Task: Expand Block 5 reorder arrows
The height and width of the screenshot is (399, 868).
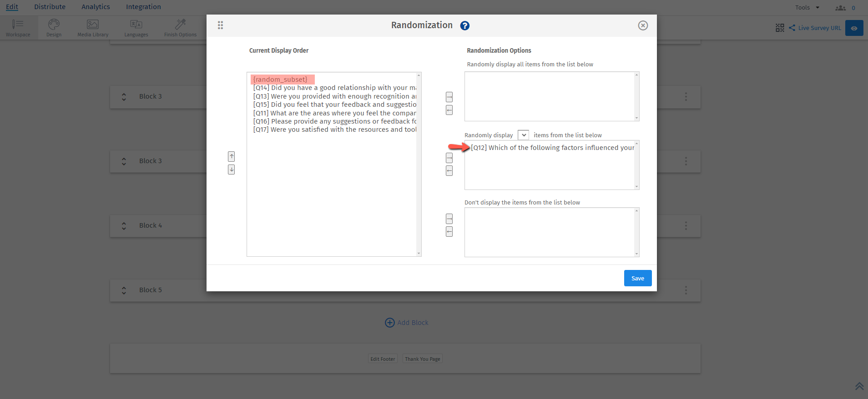Action: click(x=124, y=290)
